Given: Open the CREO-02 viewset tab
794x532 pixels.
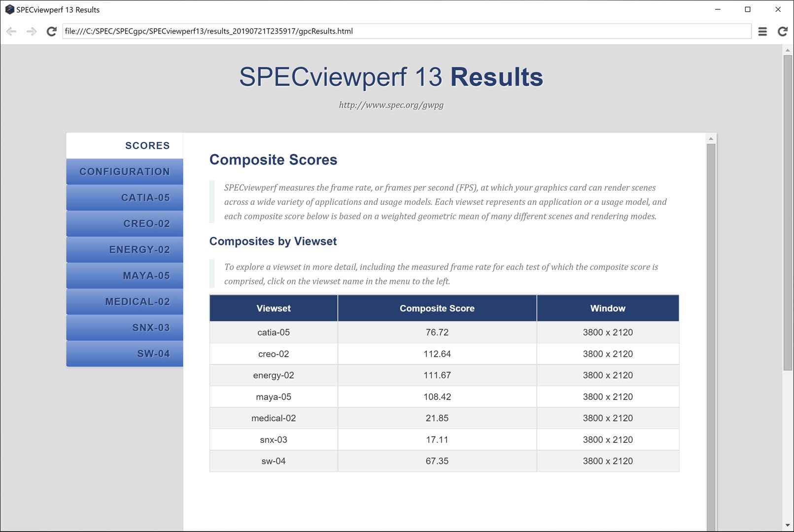Looking at the screenshot, I should (125, 224).
